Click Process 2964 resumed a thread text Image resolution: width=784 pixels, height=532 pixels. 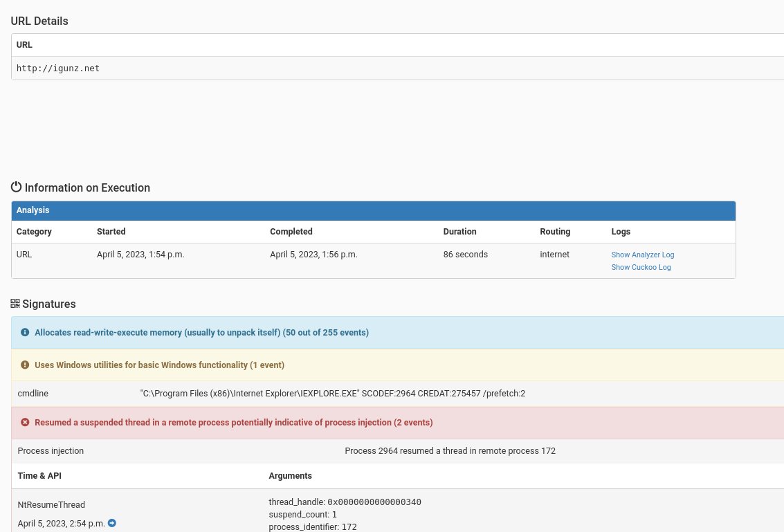click(450, 451)
